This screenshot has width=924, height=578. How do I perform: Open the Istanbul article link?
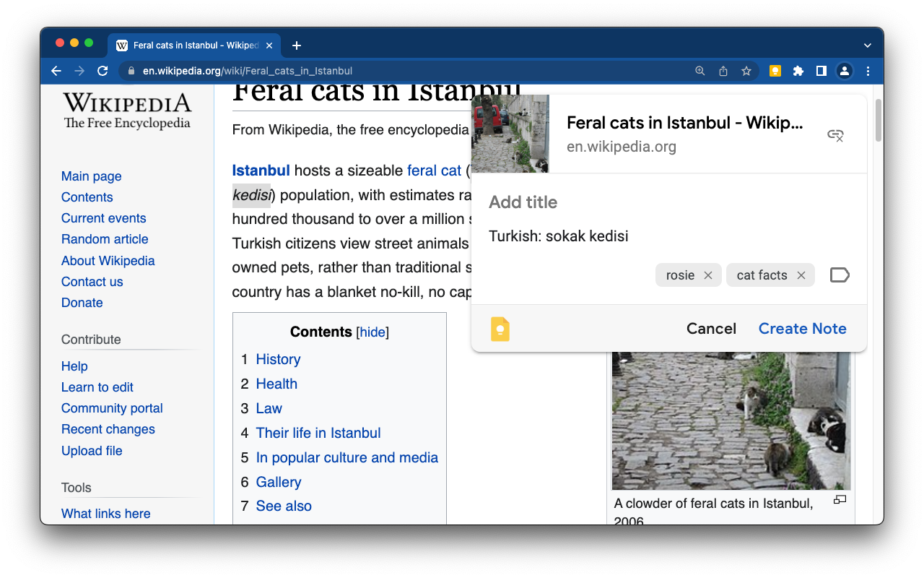coord(261,171)
